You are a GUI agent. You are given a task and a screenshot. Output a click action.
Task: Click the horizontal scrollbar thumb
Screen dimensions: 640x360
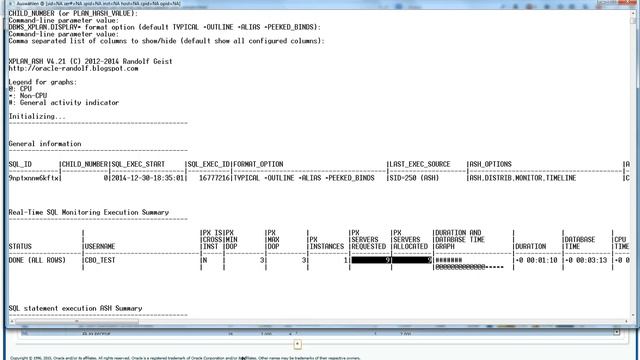coord(78,322)
